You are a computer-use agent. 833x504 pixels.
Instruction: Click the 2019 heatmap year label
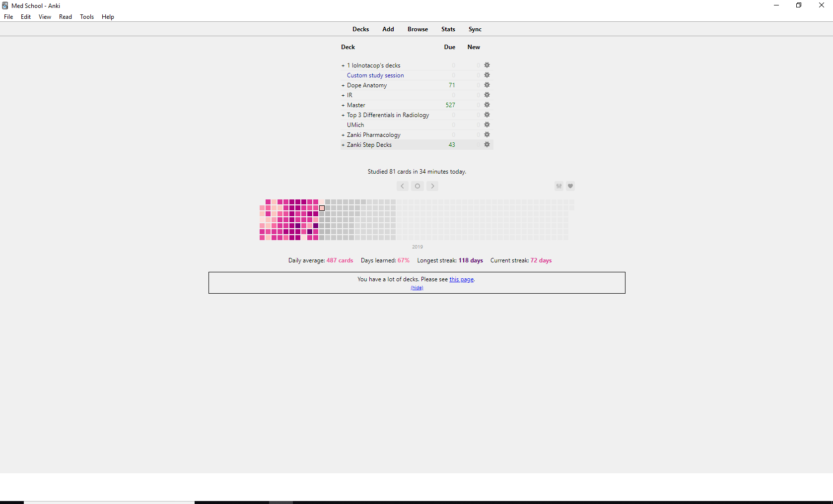point(417,247)
